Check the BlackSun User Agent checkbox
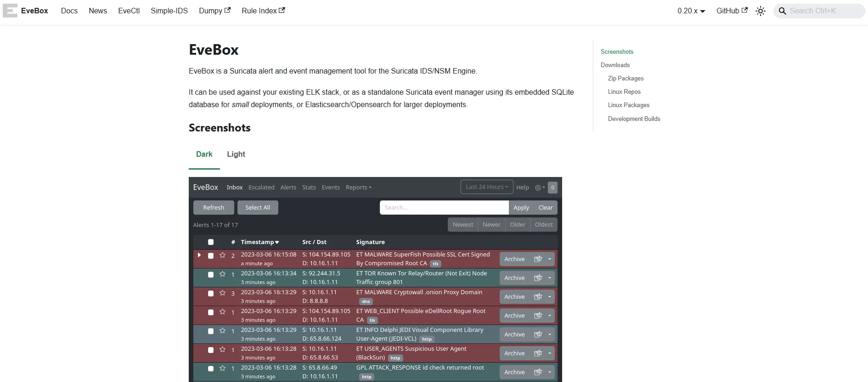Image resolution: width=868 pixels, height=382 pixels. tap(211, 350)
